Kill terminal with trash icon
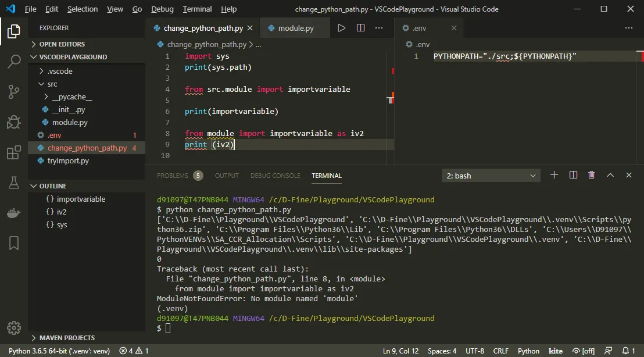This screenshot has width=644, height=357. (592, 176)
